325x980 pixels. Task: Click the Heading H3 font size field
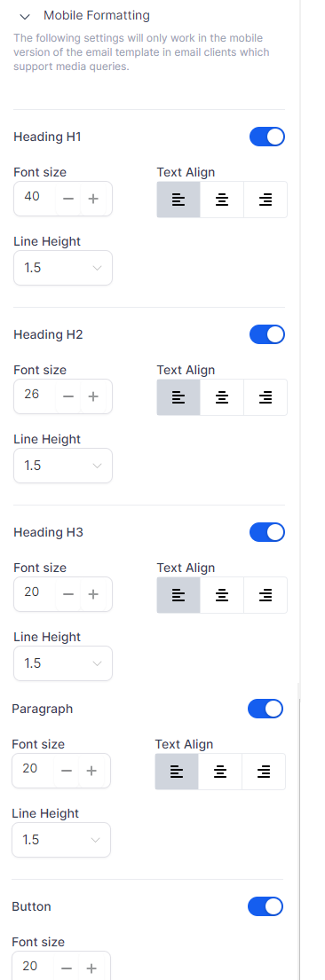click(x=35, y=593)
